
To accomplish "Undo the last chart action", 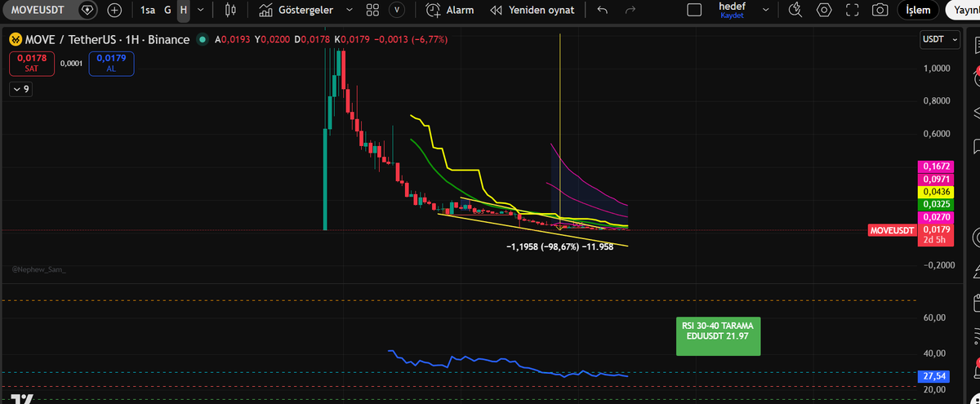I will [602, 11].
